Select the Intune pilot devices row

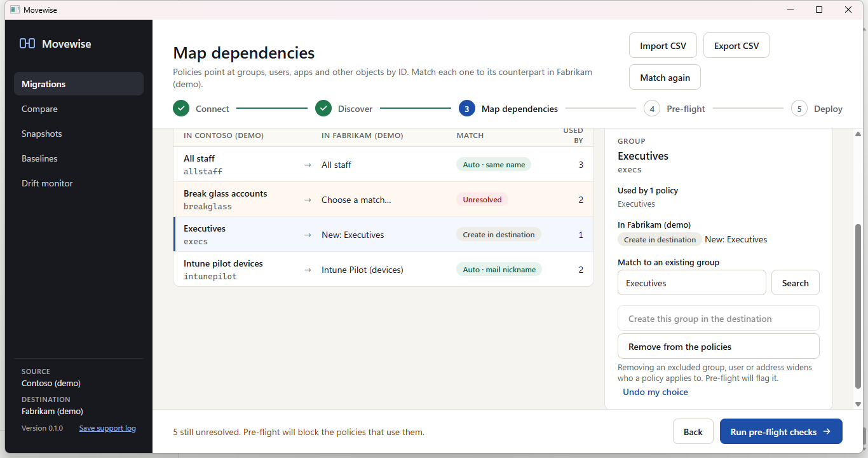point(383,270)
